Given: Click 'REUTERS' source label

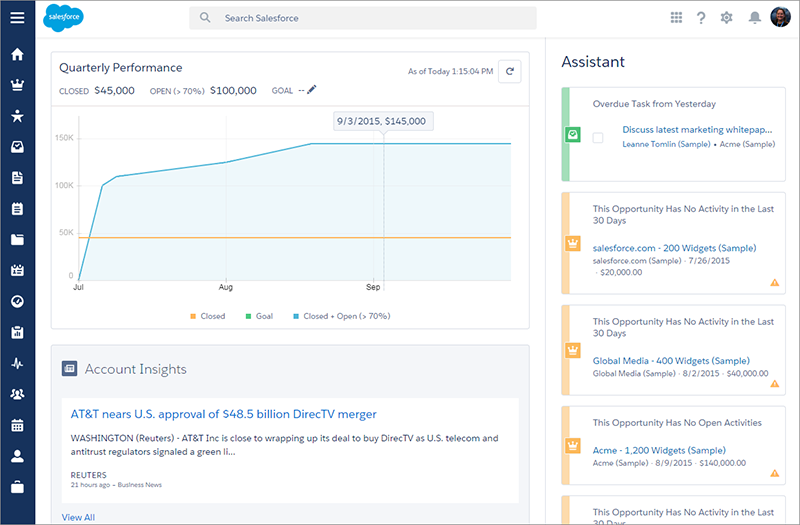Looking at the screenshot, I should [88, 475].
